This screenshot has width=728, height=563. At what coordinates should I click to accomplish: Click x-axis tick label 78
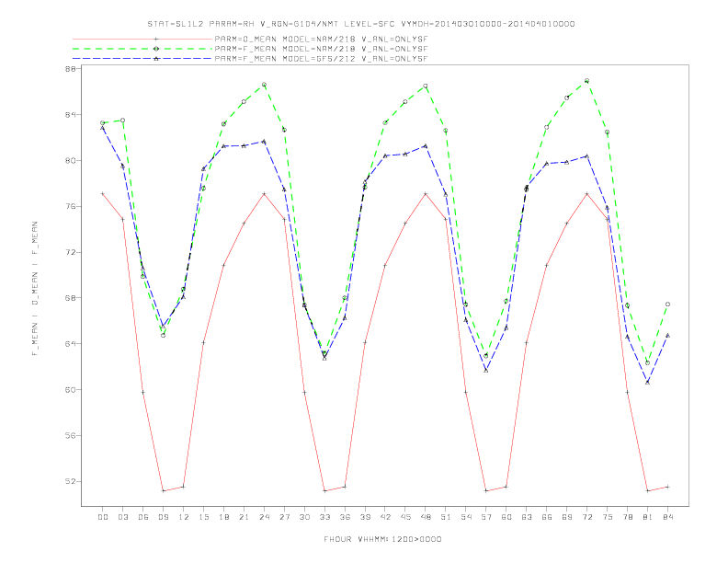(628, 517)
